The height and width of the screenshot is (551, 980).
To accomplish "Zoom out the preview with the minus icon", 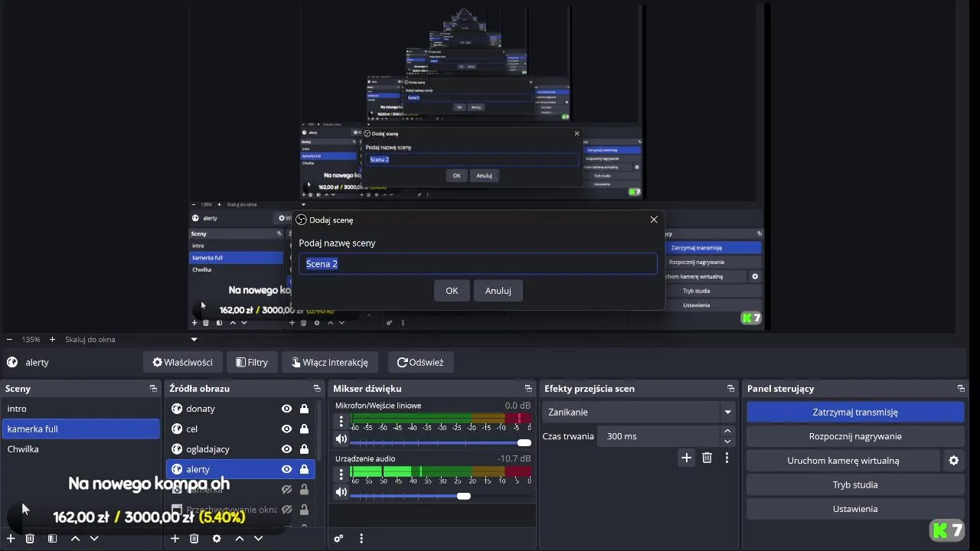I will coord(9,339).
